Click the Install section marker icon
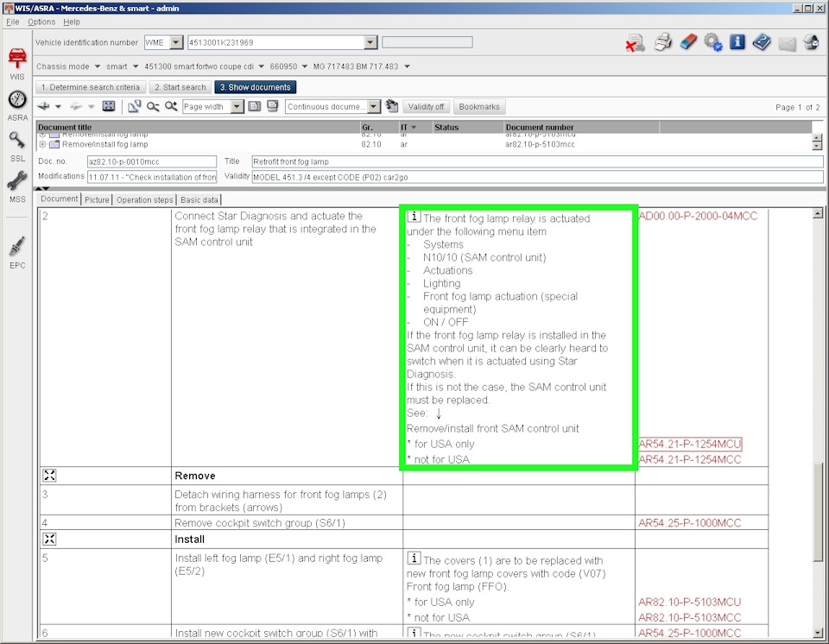The image size is (829, 644). click(x=49, y=539)
